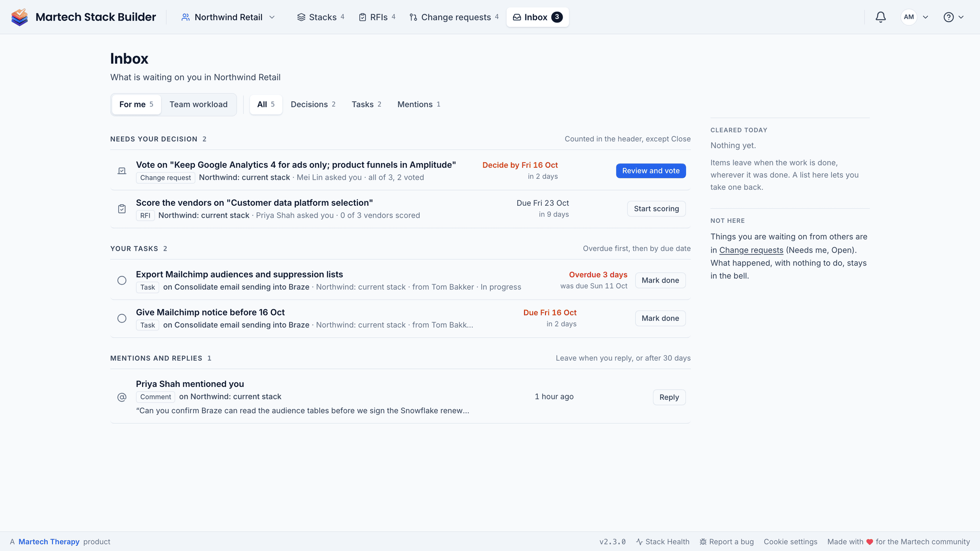980x551 pixels.
Task: Click the Inbox tray icon
Action: 517,17
